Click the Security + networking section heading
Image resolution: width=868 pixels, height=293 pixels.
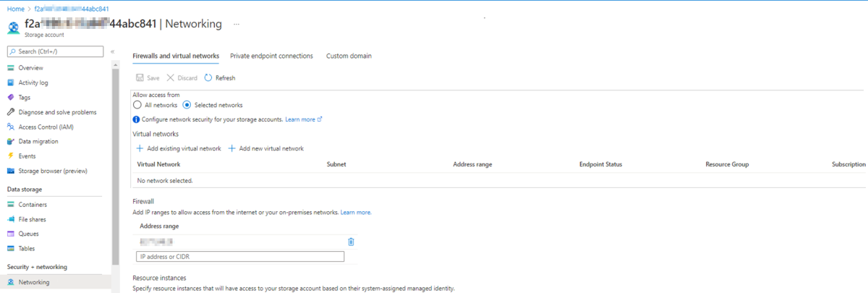pos(37,267)
